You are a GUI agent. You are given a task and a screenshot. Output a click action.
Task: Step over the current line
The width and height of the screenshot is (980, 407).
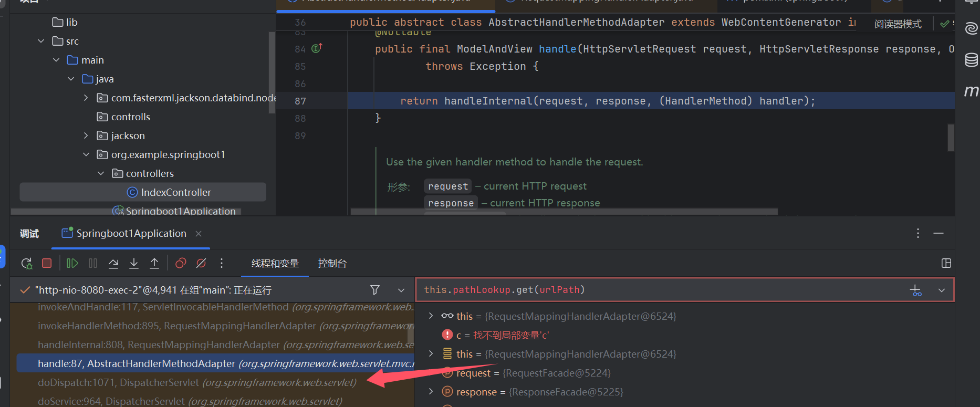(x=113, y=263)
